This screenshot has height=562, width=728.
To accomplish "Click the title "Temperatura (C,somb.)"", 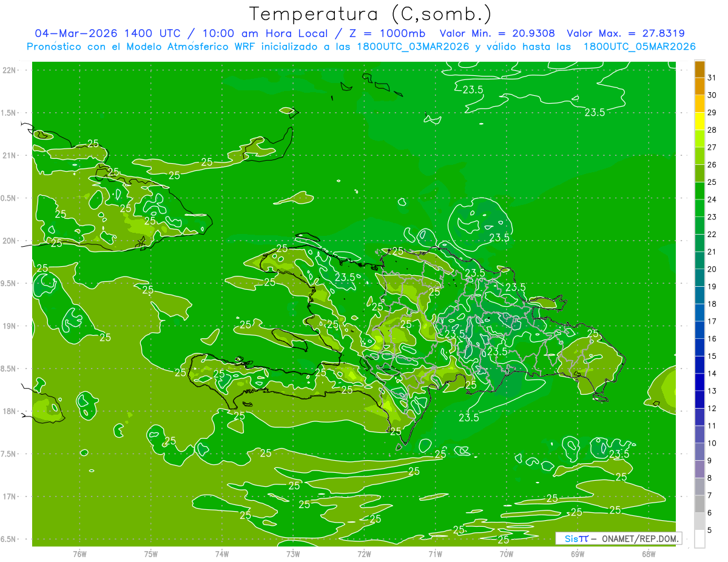I will click(370, 13).
